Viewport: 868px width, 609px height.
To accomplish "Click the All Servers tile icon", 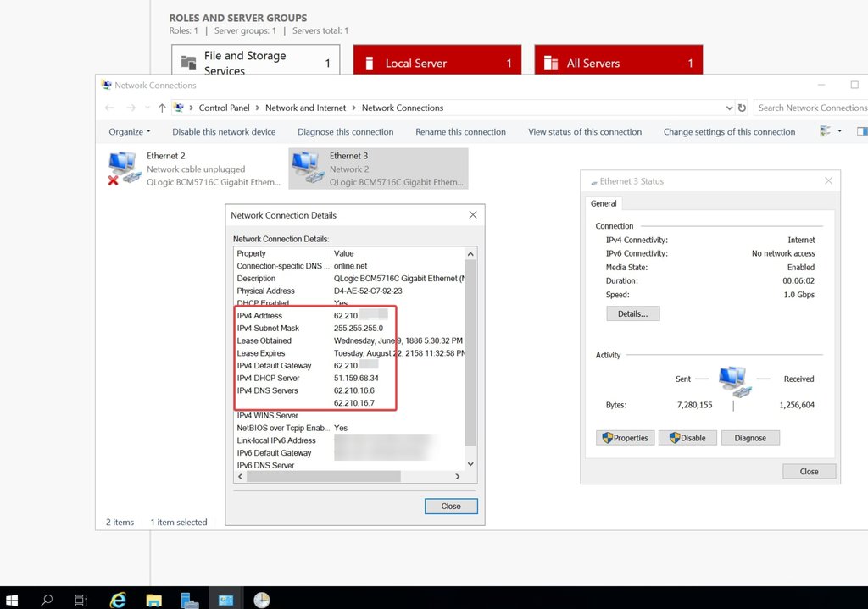I will pyautogui.click(x=551, y=63).
